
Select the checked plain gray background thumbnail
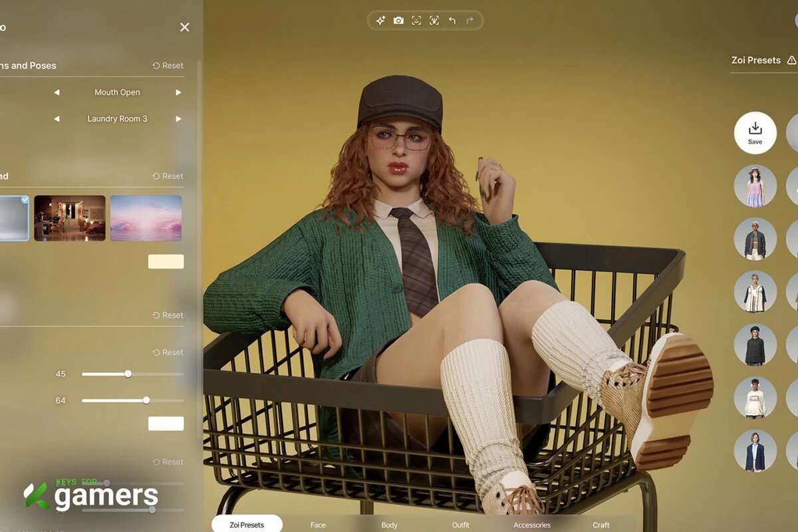14,217
